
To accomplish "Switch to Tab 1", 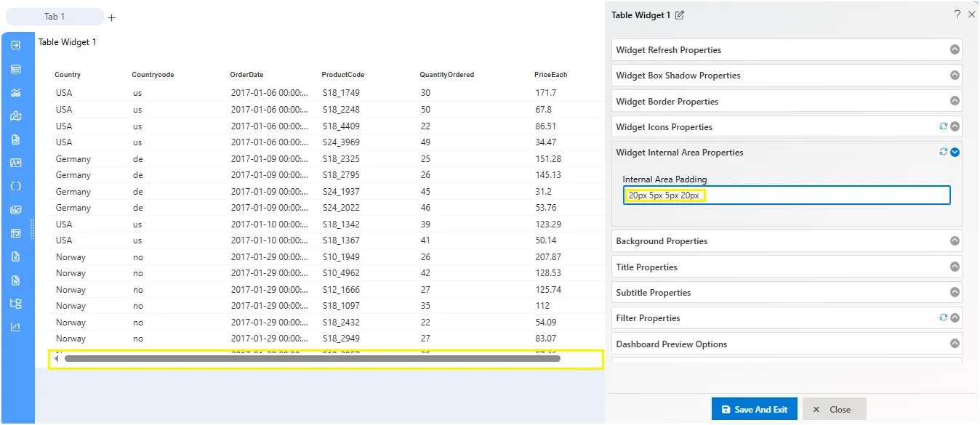I will pyautogui.click(x=55, y=17).
